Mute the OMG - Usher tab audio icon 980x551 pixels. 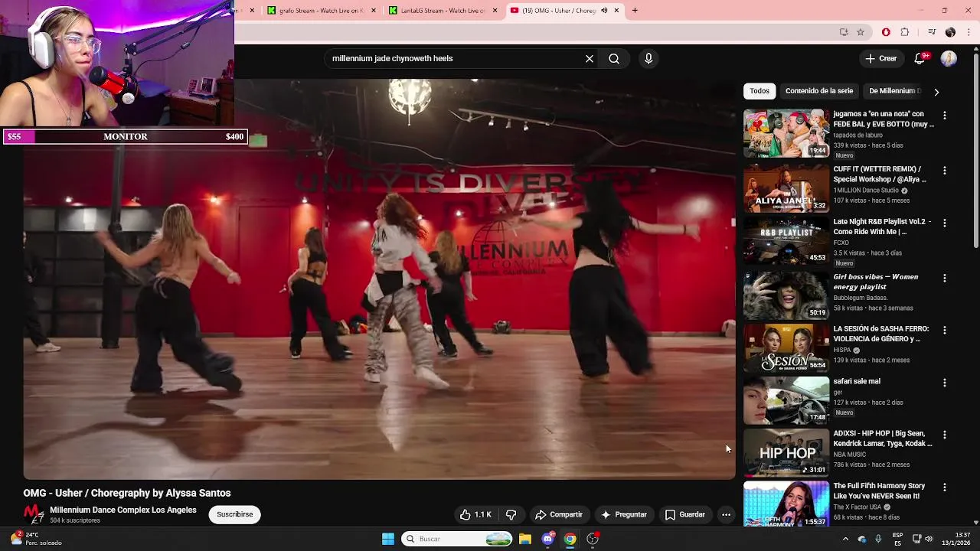604,11
